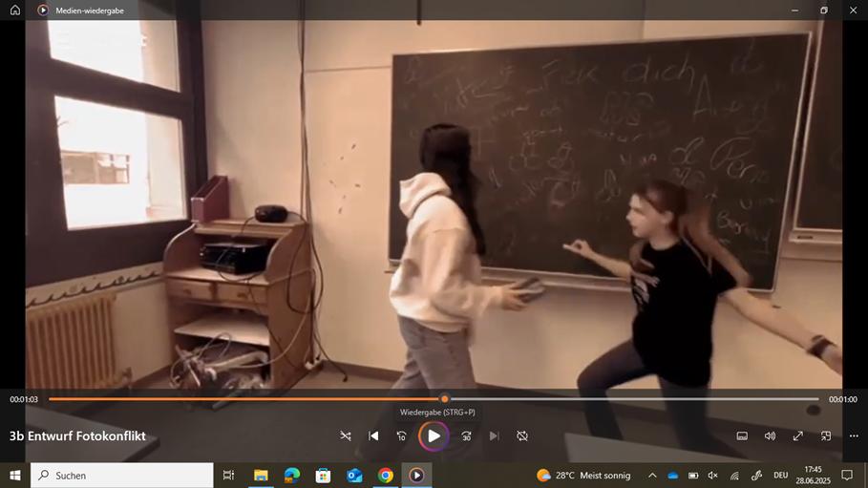Open File Explorer from the taskbar
This screenshot has height=488, width=868.
click(261, 475)
